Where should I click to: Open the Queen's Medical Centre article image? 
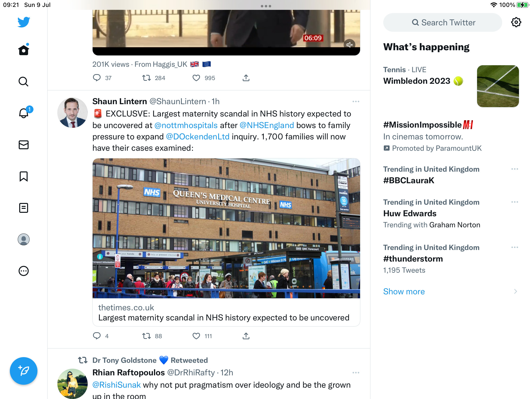(x=226, y=228)
